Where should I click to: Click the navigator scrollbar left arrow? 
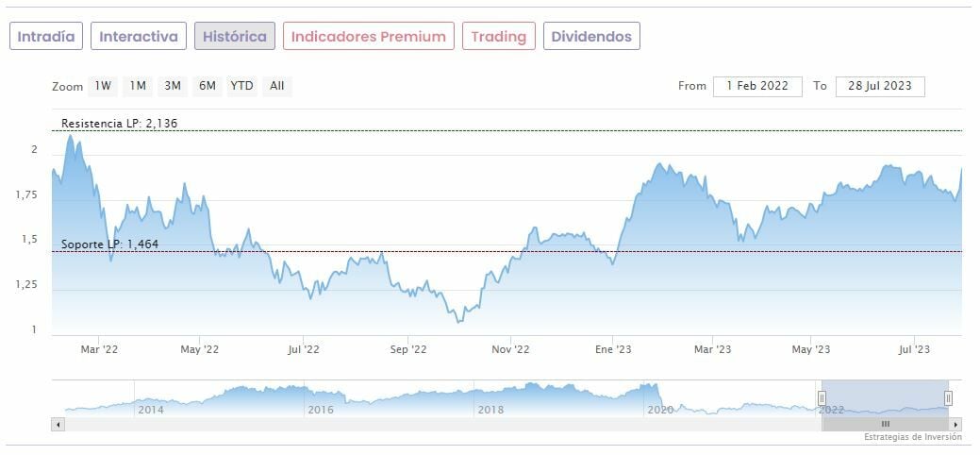click(58, 425)
